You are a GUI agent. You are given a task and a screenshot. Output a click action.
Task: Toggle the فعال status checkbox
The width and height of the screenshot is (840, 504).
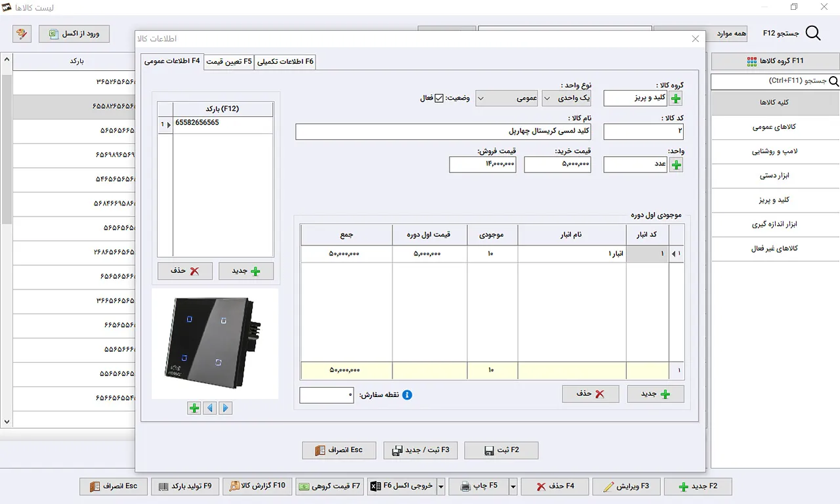[439, 98]
